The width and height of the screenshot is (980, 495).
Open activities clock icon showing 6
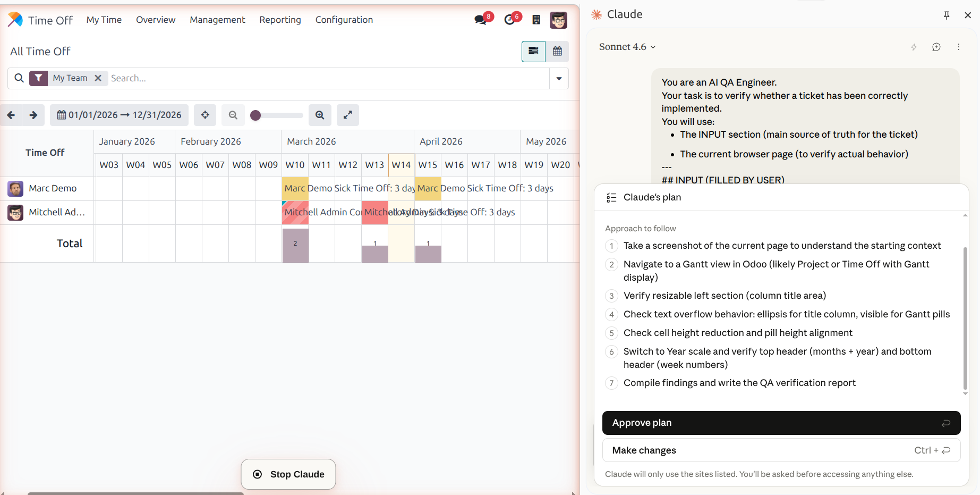tap(509, 20)
